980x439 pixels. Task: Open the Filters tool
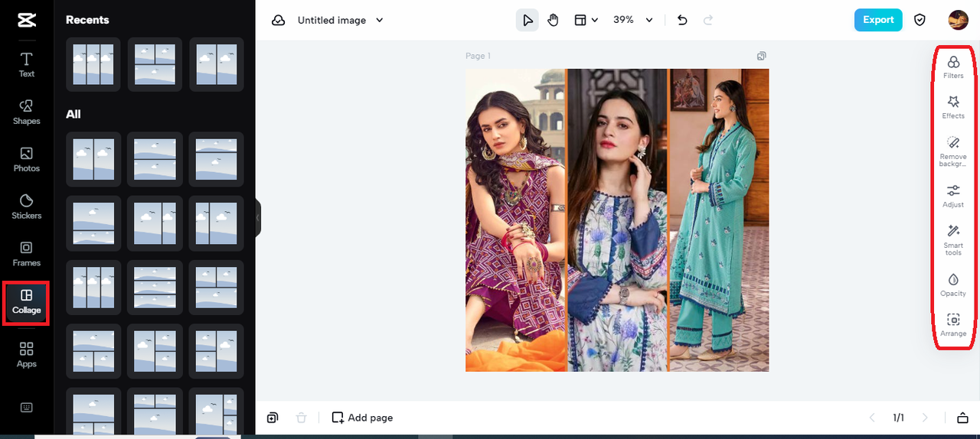click(x=953, y=67)
